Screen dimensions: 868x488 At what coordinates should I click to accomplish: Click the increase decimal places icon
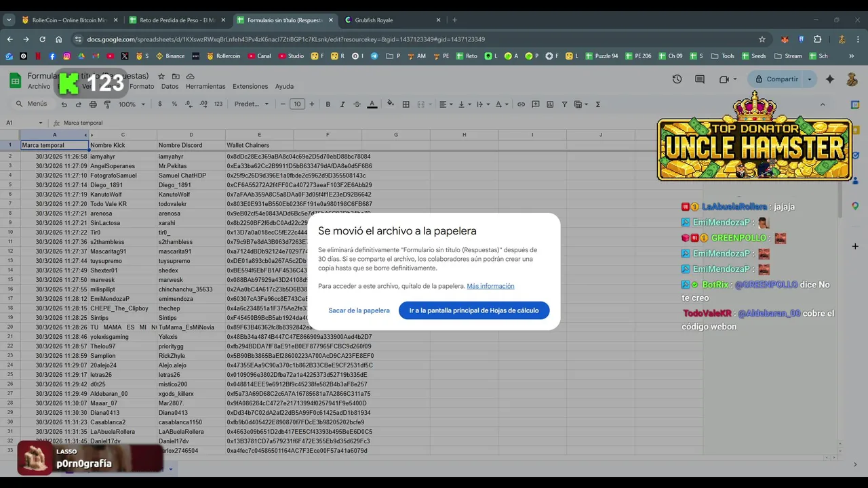pyautogui.click(x=203, y=104)
